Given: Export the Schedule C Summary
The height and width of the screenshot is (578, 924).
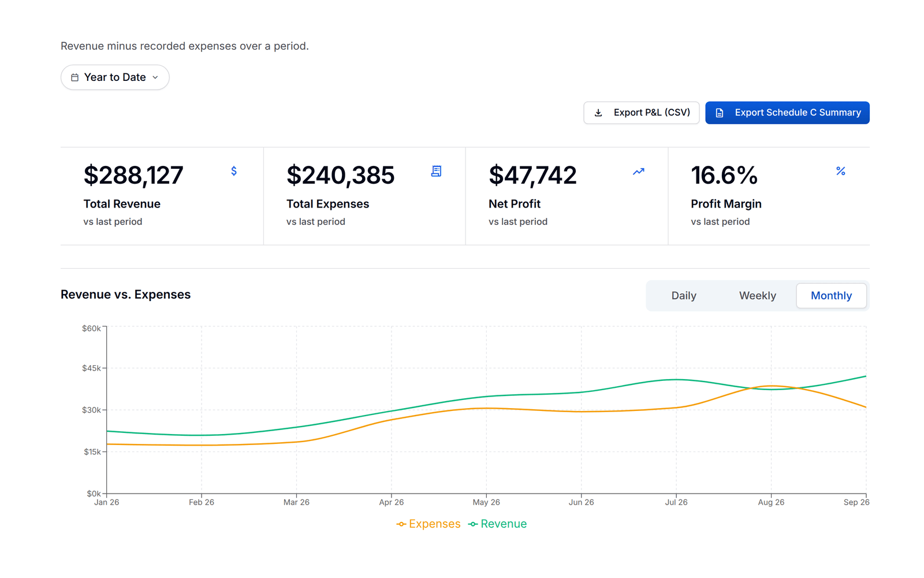Looking at the screenshot, I should tap(787, 113).
